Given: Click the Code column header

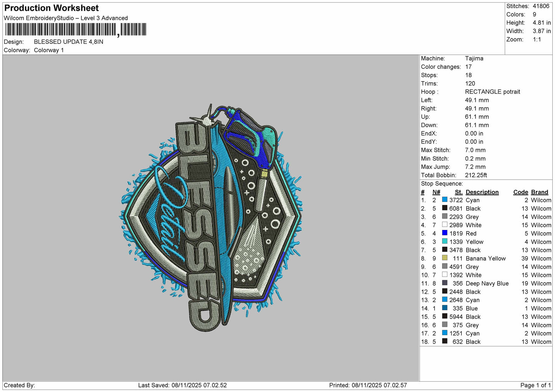Looking at the screenshot, I should pos(520,192).
